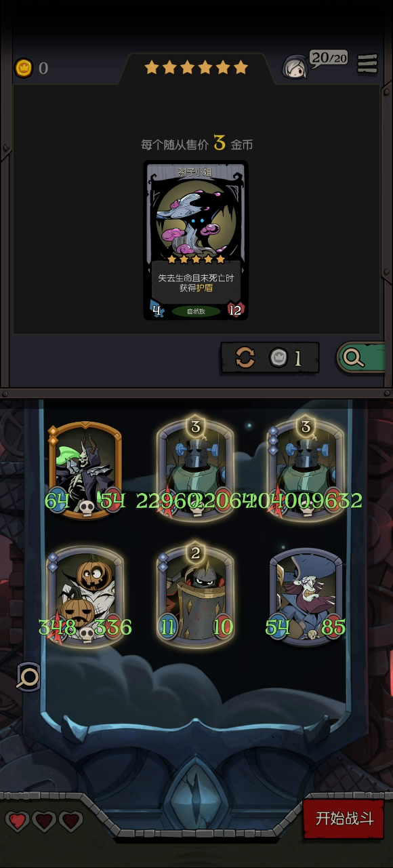Tap the first red heart life
The width and height of the screenshot is (393, 868).
(x=18, y=821)
